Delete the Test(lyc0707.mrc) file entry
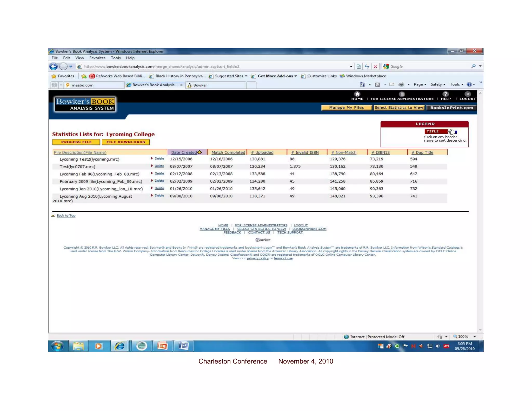This screenshot has height=411, width=532. pyautogui.click(x=159, y=166)
